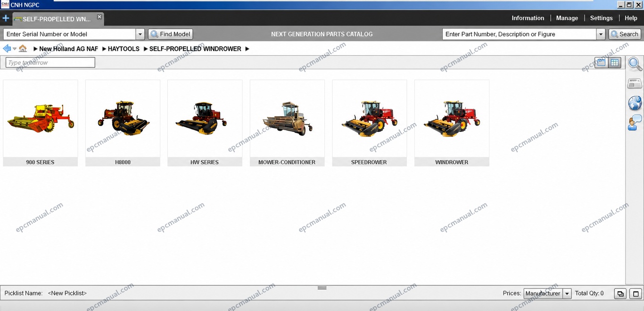Click the Total Qty: 0 status text
The height and width of the screenshot is (311, 644).
(589, 293)
